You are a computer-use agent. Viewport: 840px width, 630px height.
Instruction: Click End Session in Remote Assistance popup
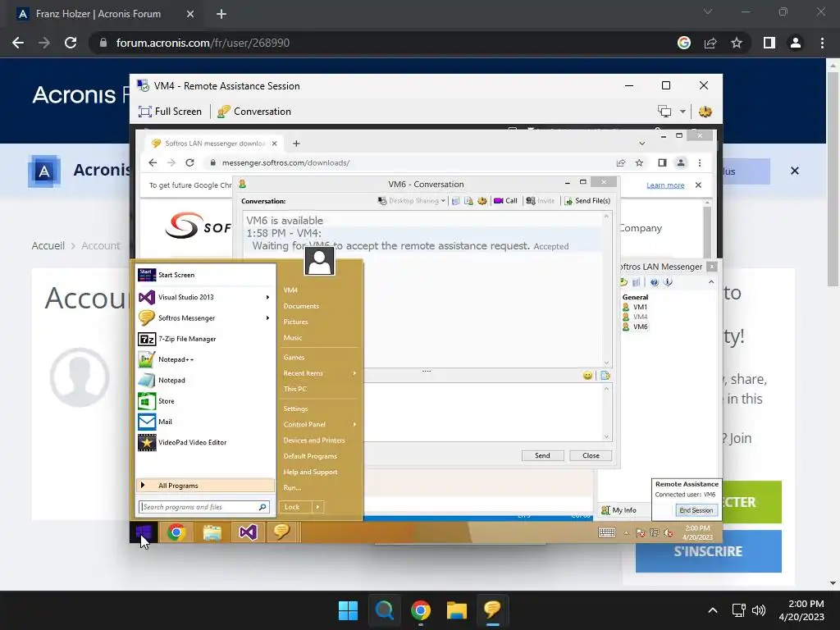(x=696, y=510)
